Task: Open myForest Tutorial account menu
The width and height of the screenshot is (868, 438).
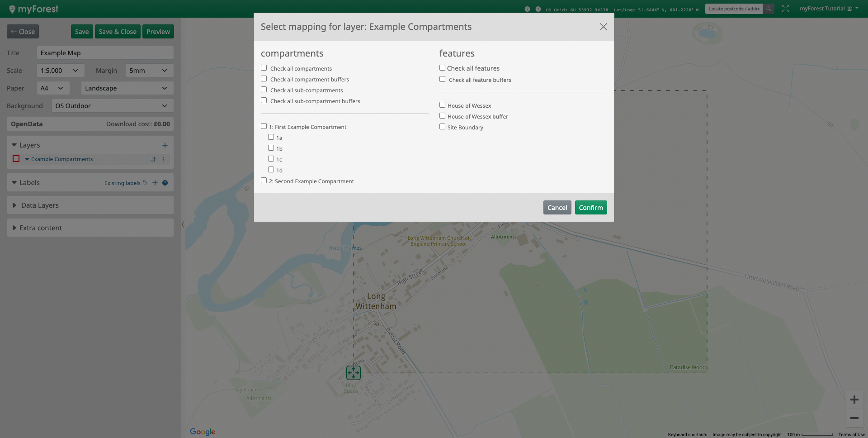Action: 829,9
